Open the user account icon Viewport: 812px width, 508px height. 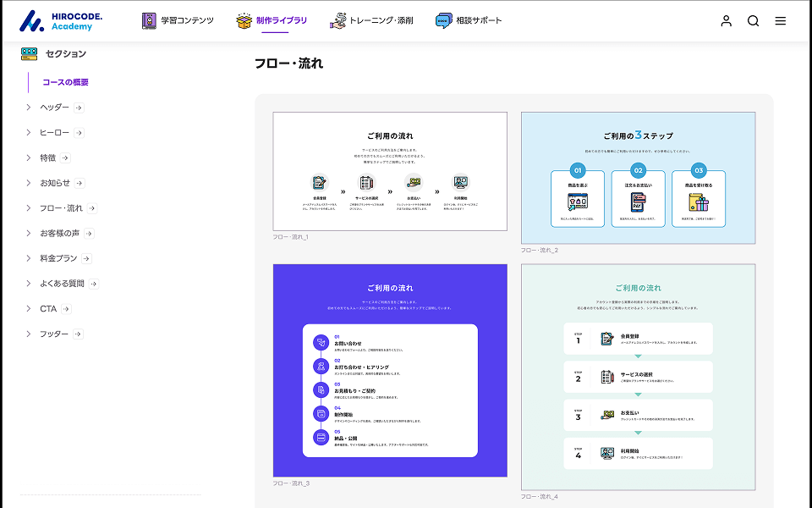pyautogui.click(x=726, y=21)
